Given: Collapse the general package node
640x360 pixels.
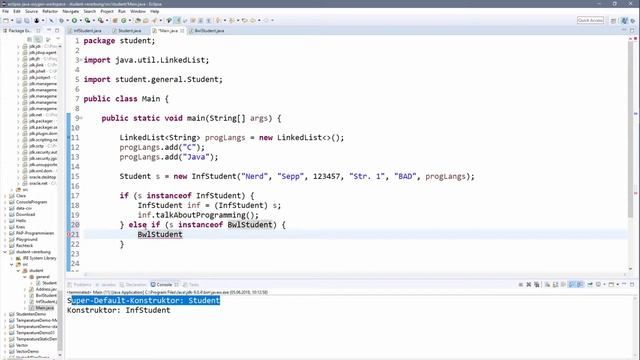Looking at the screenshot, I should coord(25,277).
